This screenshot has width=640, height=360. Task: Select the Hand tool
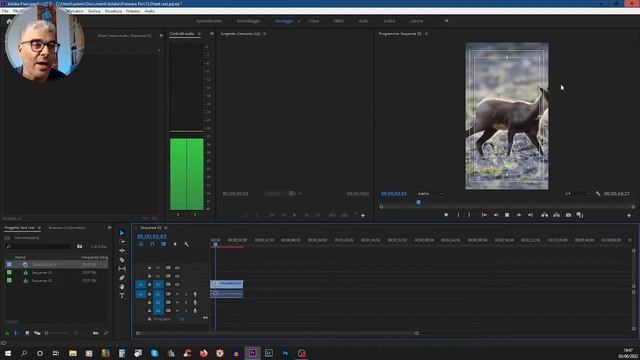122,287
